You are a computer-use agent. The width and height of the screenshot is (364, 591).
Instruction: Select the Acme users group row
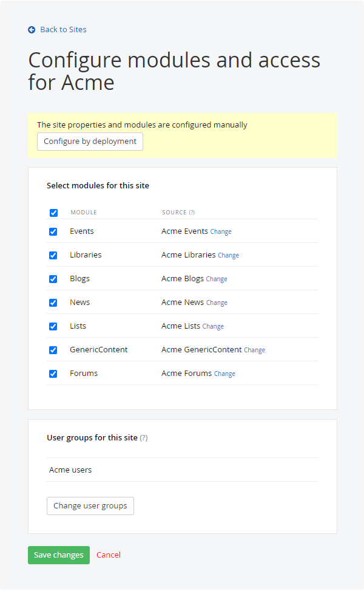click(182, 470)
